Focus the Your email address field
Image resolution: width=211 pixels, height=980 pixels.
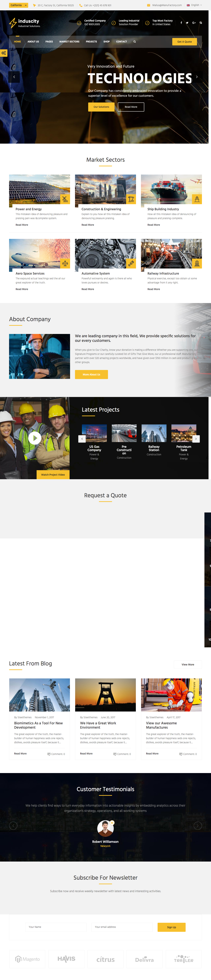click(122, 927)
